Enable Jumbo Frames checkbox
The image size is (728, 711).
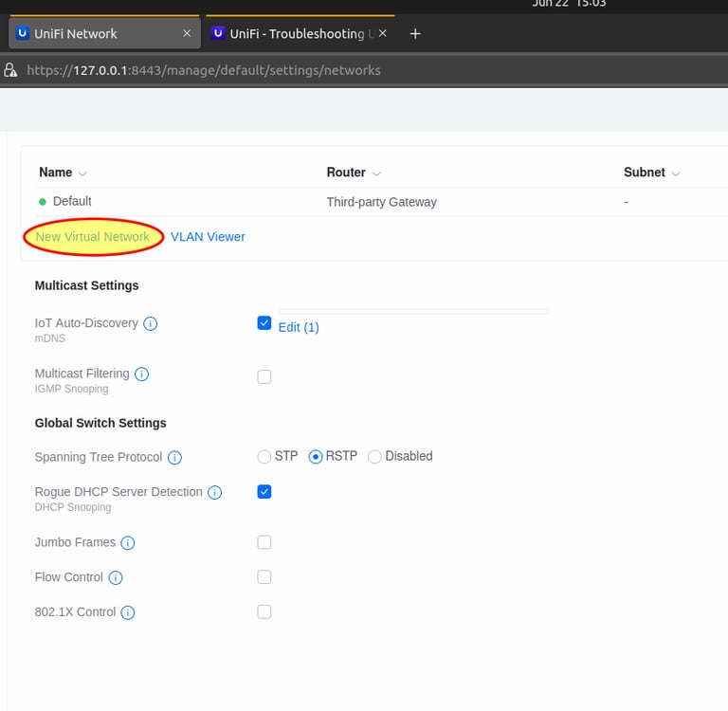coord(264,542)
